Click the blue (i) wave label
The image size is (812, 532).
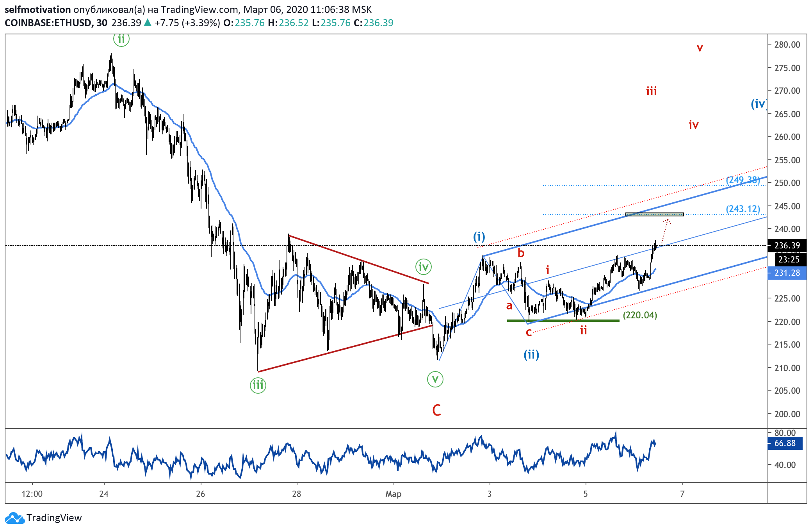click(479, 237)
